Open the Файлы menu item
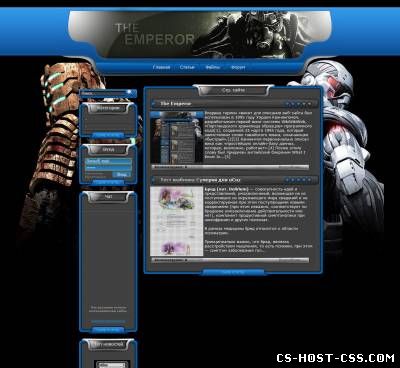Image resolution: width=400 pixels, height=368 pixels. point(212,67)
